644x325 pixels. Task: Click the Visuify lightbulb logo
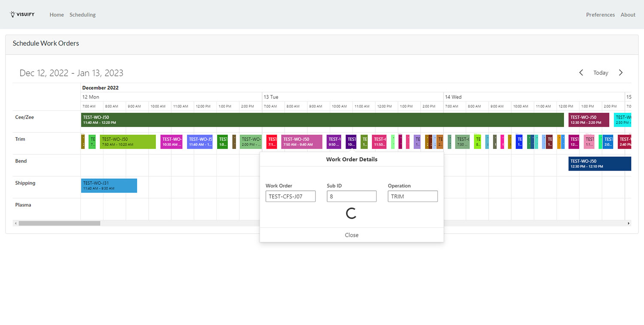(x=22, y=15)
